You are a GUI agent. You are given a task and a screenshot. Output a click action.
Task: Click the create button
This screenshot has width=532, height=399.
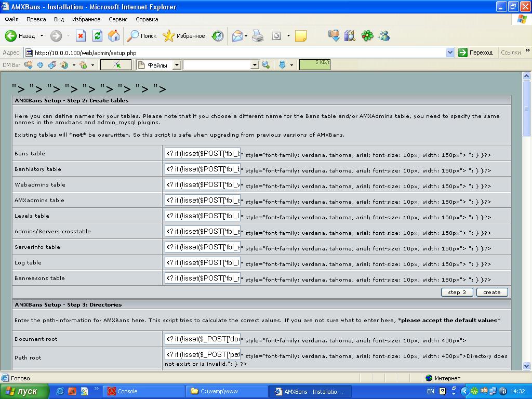492,292
